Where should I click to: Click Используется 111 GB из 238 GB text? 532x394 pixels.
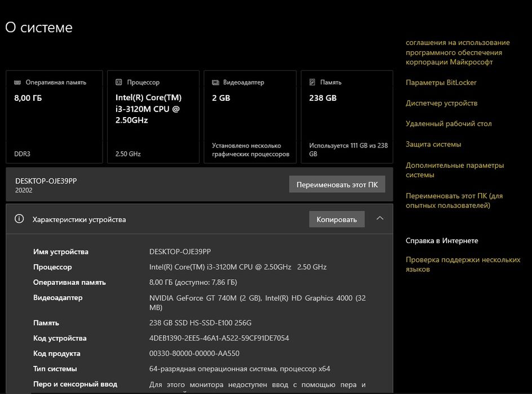pyautogui.click(x=348, y=149)
